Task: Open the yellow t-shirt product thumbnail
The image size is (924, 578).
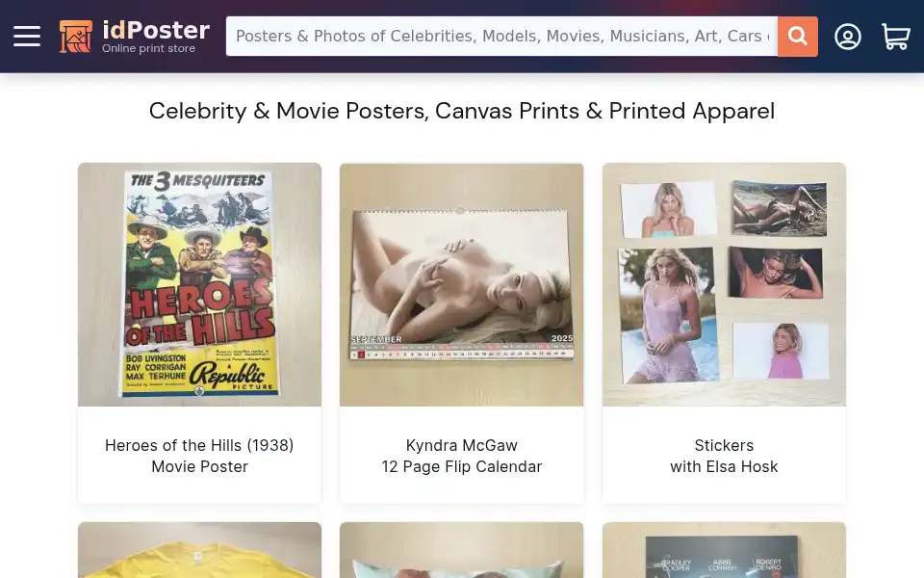Action: [200, 550]
